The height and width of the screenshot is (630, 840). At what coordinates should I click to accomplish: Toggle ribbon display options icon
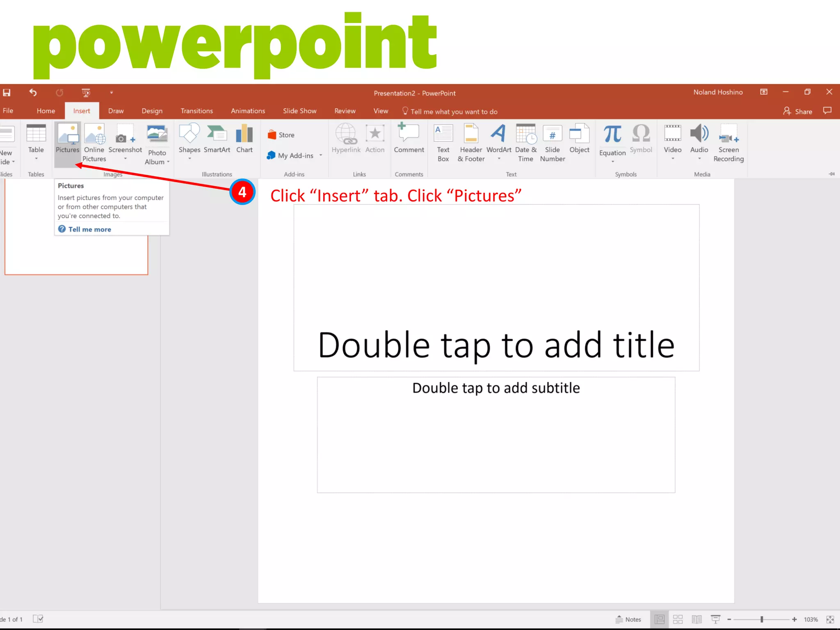click(x=764, y=92)
